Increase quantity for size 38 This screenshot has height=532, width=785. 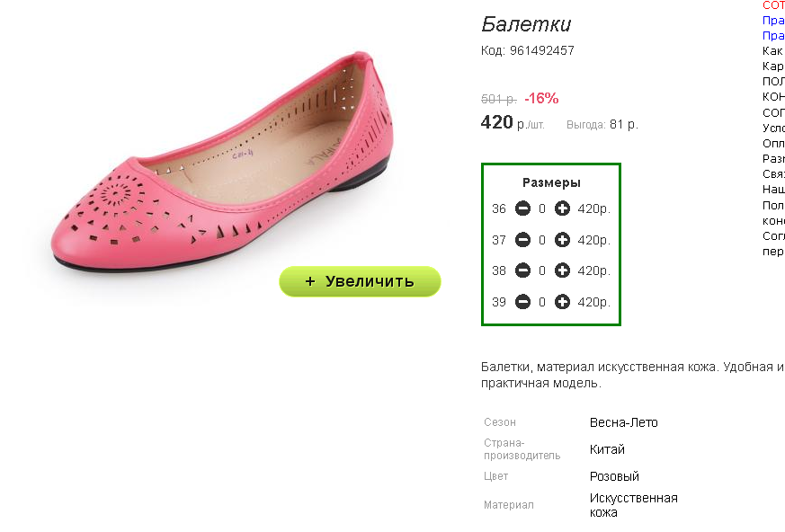coord(562,270)
